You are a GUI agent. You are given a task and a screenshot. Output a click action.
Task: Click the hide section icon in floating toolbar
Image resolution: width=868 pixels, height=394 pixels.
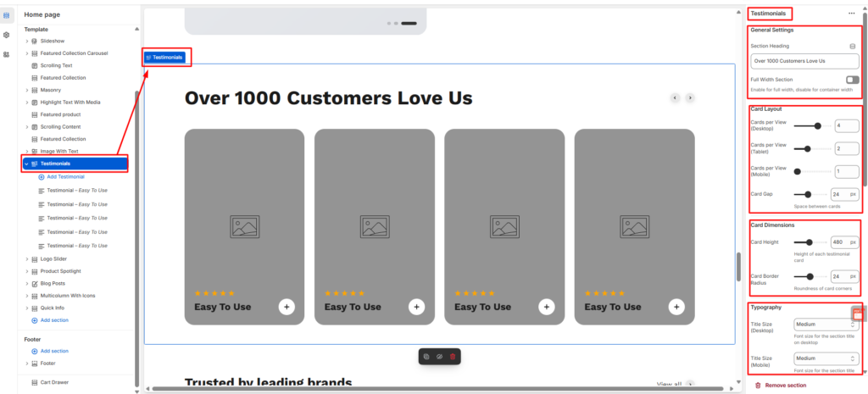(x=439, y=357)
